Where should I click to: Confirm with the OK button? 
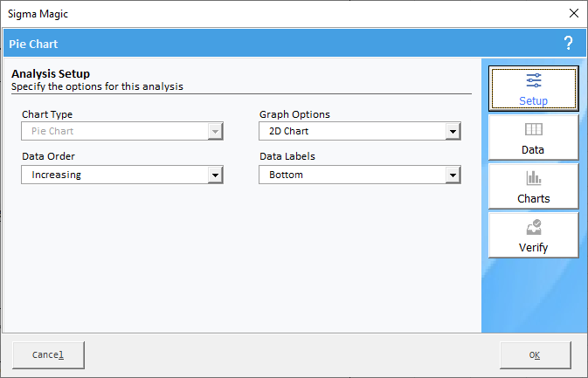535,354
